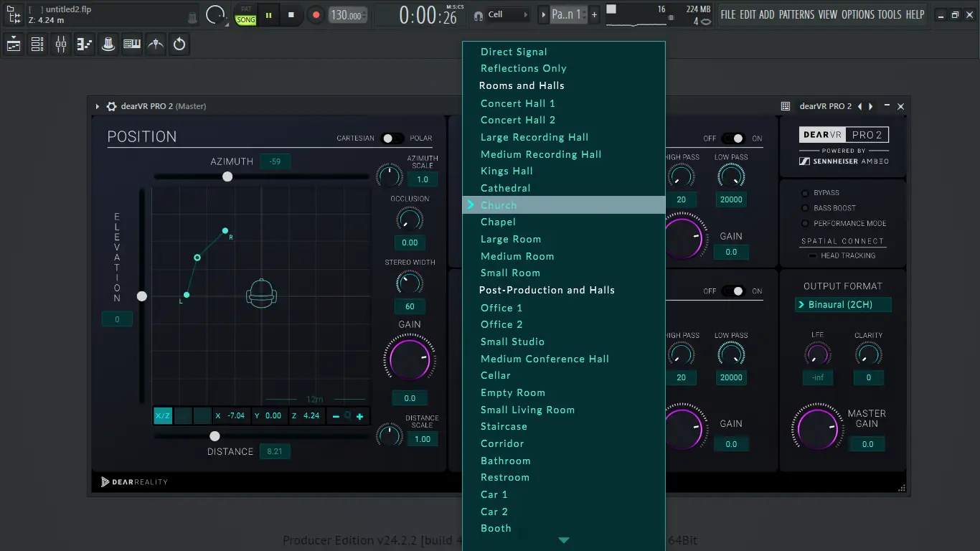
Task: Zoom out the position grid with minus
Action: point(336,416)
